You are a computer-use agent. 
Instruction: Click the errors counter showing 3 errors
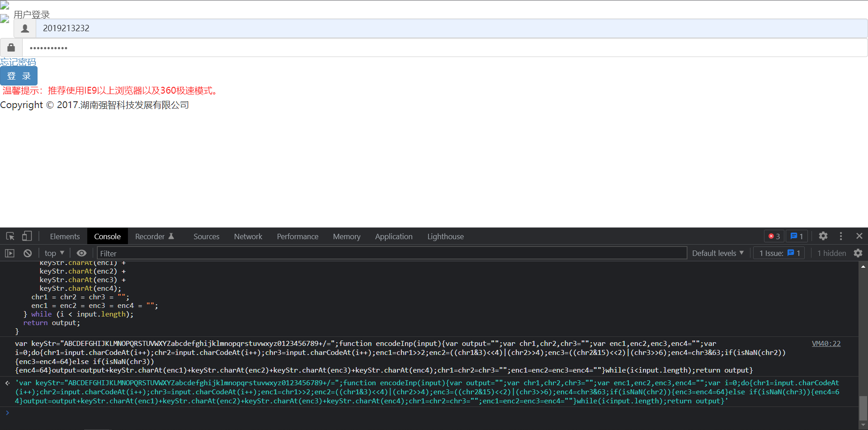tap(773, 236)
